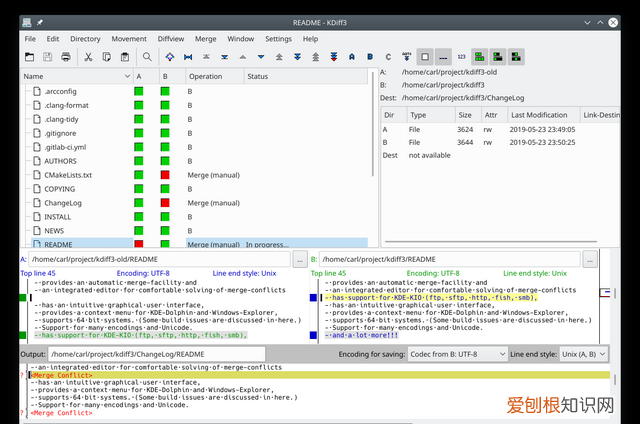The height and width of the screenshot is (424, 640).
Task: Go to next unsolved conflict red-arrow icon
Action: (333, 57)
